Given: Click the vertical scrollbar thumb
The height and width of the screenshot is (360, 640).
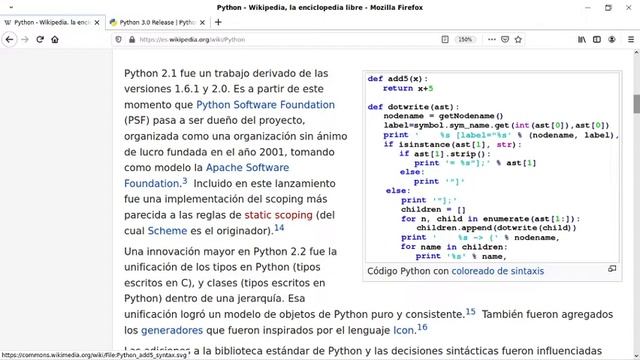Looking at the screenshot, I should click(636, 104).
